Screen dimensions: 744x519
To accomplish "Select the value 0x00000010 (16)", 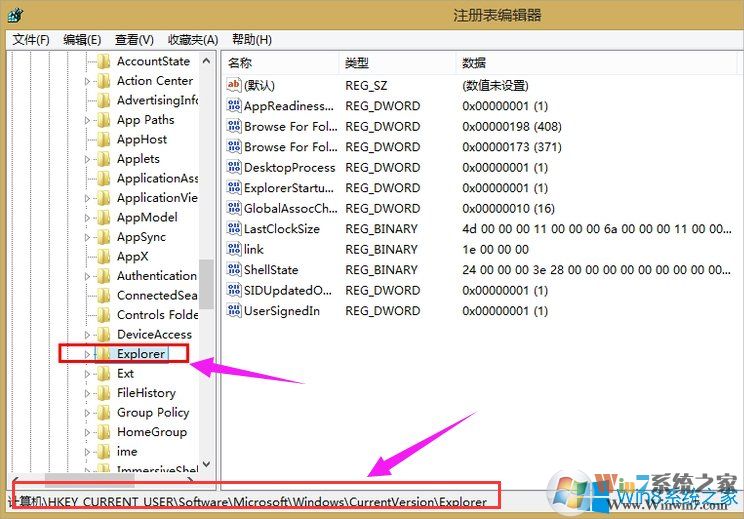I will [508, 208].
